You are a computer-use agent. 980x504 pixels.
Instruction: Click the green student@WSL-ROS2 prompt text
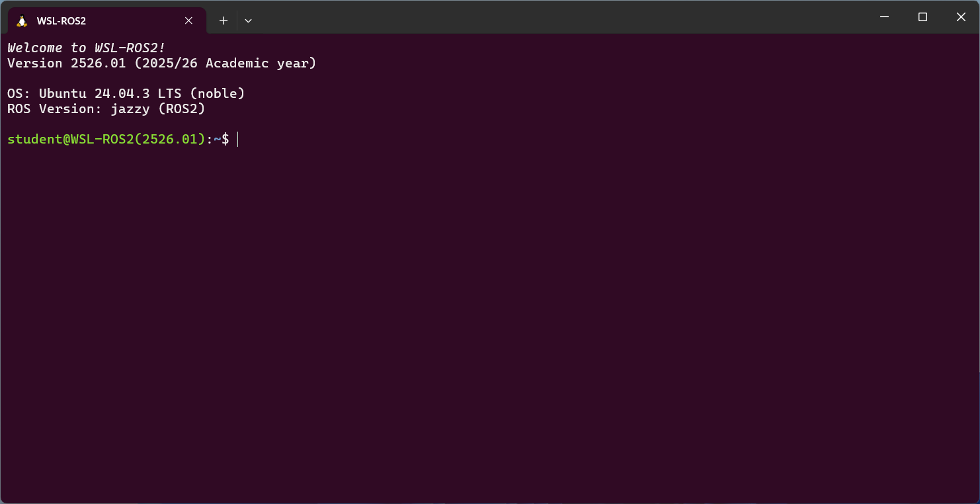106,139
